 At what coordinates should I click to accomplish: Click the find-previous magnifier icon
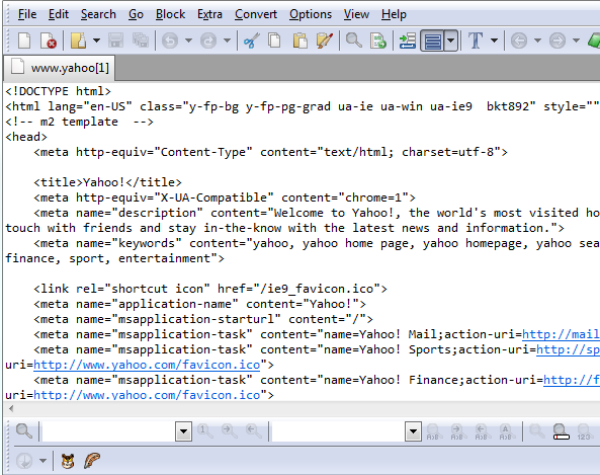[254, 431]
